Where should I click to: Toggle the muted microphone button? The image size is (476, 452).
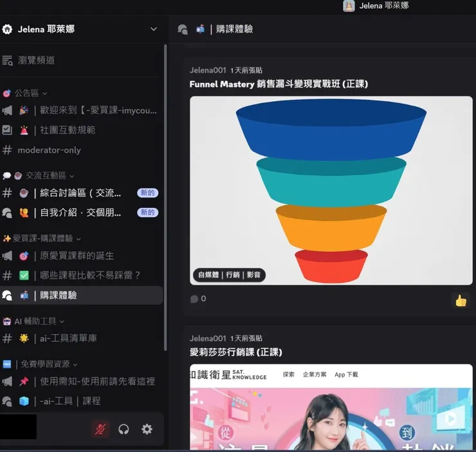click(x=100, y=429)
